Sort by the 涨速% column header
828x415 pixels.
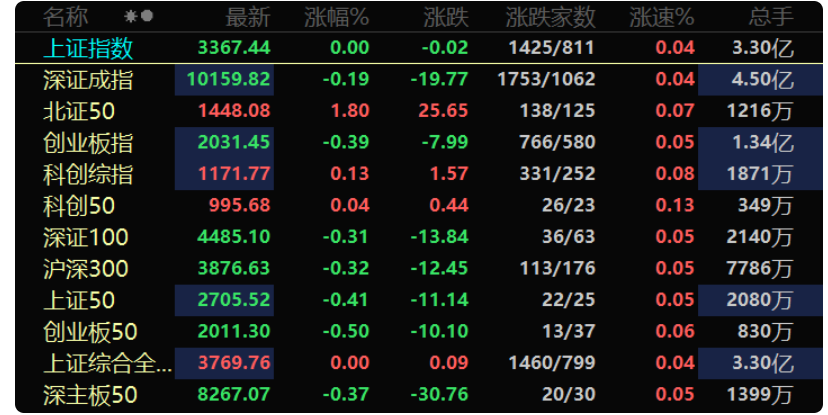[x=662, y=17]
